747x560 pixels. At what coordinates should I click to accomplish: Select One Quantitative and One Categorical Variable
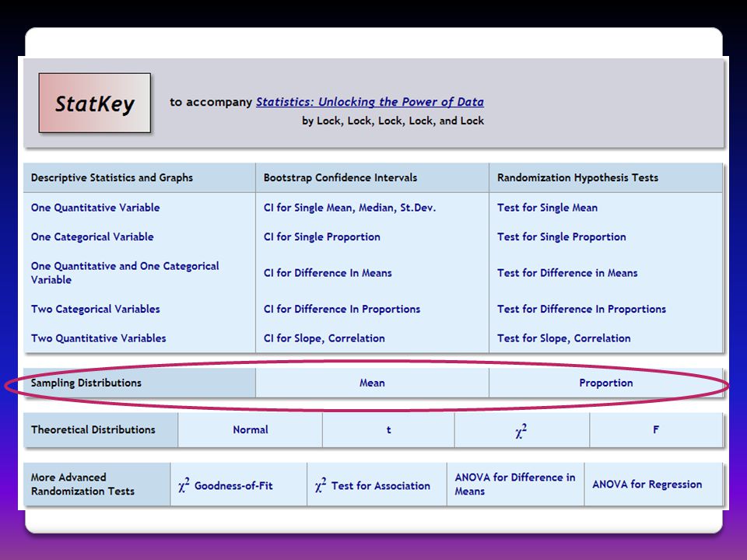pos(124,273)
